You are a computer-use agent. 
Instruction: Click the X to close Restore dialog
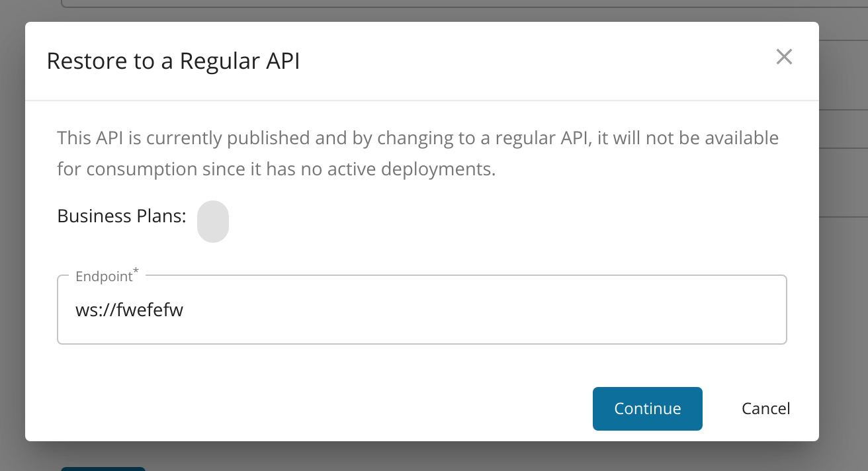tap(784, 57)
